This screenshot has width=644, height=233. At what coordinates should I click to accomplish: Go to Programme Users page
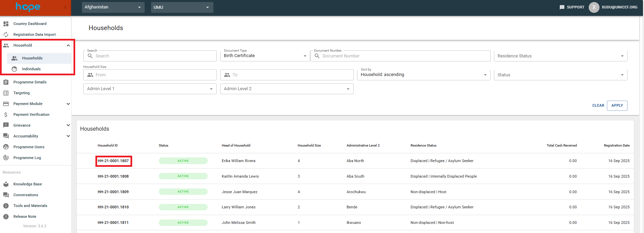[29, 147]
